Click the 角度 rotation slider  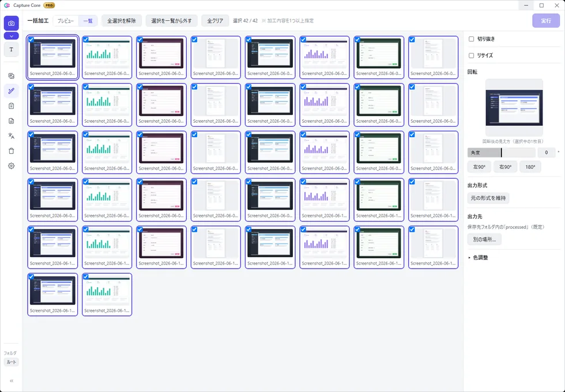[x=501, y=153]
